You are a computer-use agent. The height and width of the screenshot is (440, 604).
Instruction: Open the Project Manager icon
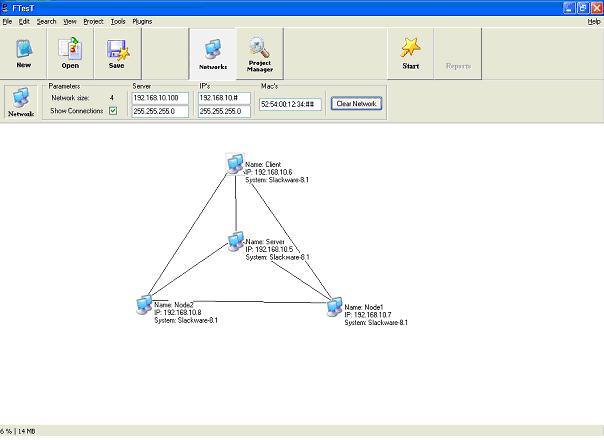[x=259, y=53]
